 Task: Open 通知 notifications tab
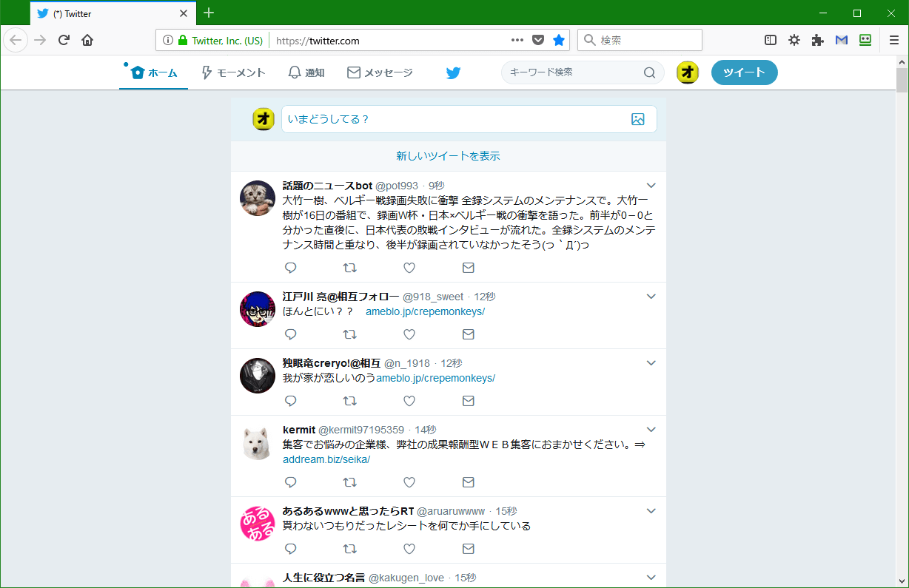click(306, 72)
